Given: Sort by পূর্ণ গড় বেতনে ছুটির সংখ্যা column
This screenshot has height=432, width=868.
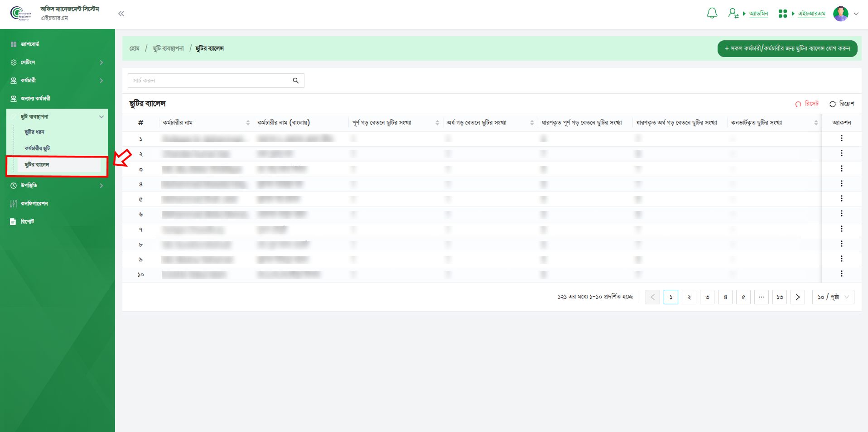Looking at the screenshot, I should (437, 123).
